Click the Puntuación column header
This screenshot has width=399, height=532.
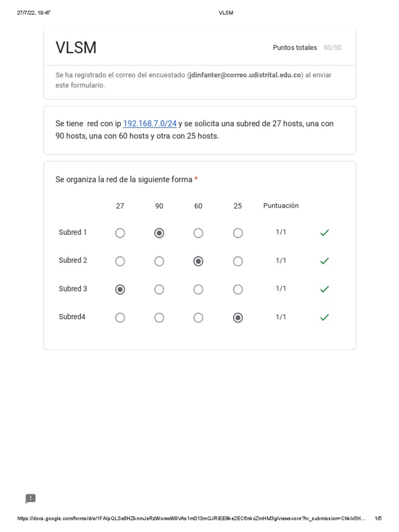(x=281, y=206)
